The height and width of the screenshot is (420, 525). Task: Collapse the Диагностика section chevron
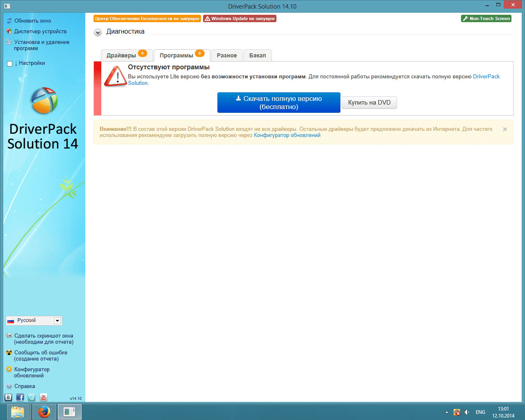tap(98, 32)
